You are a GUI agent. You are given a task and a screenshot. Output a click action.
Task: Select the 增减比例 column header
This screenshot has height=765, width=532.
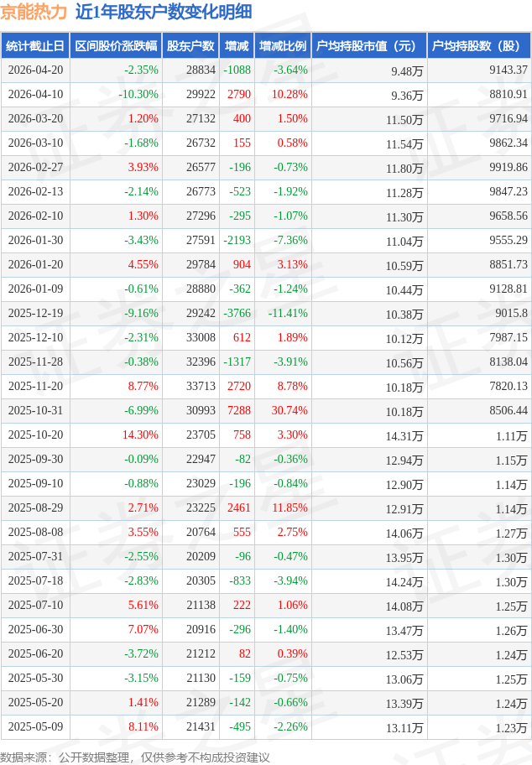283,46
